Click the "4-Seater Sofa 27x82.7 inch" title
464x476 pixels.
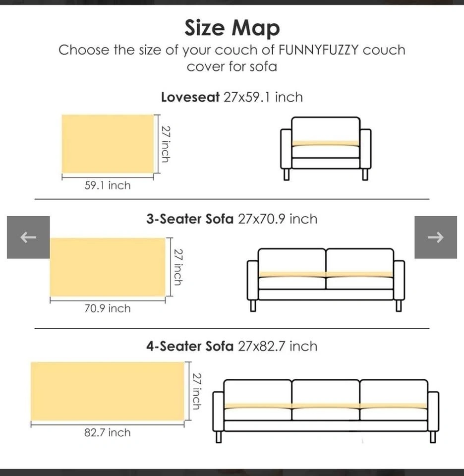pos(232,346)
